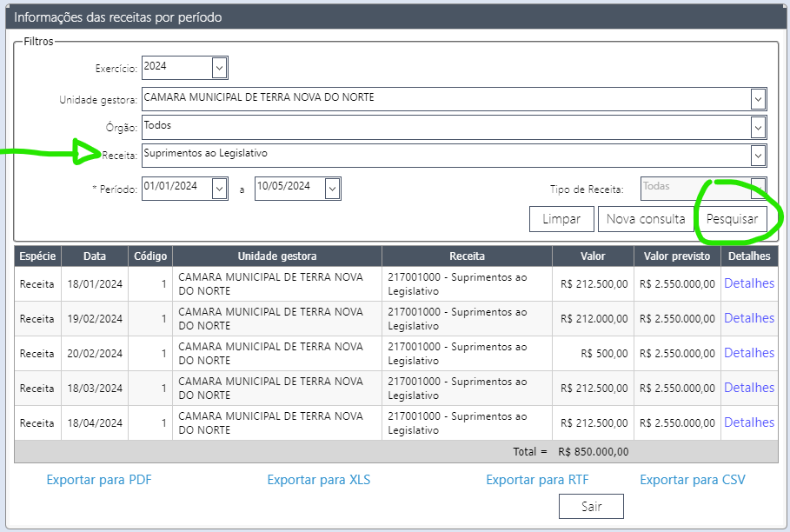The height and width of the screenshot is (532, 790).
Task: Expand the Órgão dropdown arrow
Action: tap(759, 128)
